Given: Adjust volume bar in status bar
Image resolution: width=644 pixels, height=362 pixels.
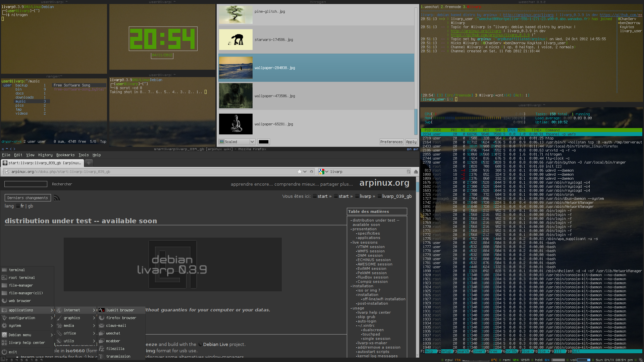Looking at the screenshot, I should [x=584, y=360].
